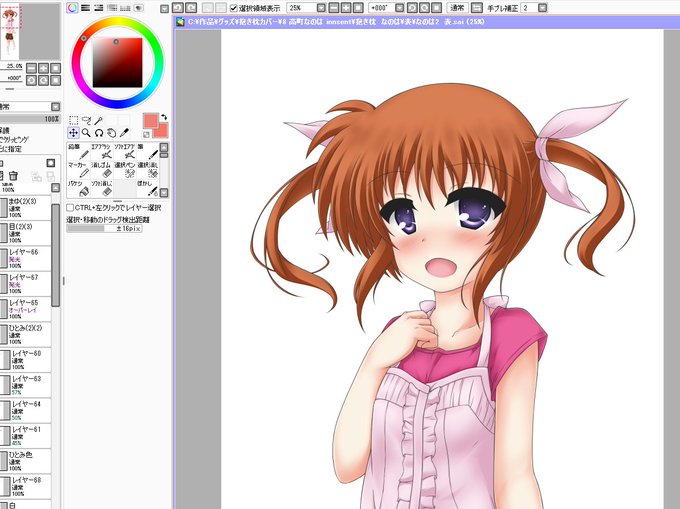The height and width of the screenshot is (509, 680).
Task: Rotate canvas counterclockwise in toolbar
Action: [x=412, y=8]
